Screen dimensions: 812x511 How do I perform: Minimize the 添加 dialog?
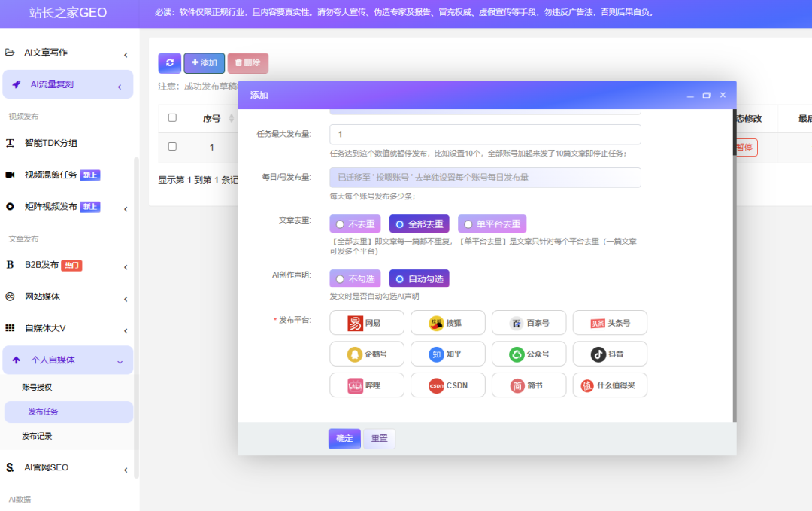[690, 96]
